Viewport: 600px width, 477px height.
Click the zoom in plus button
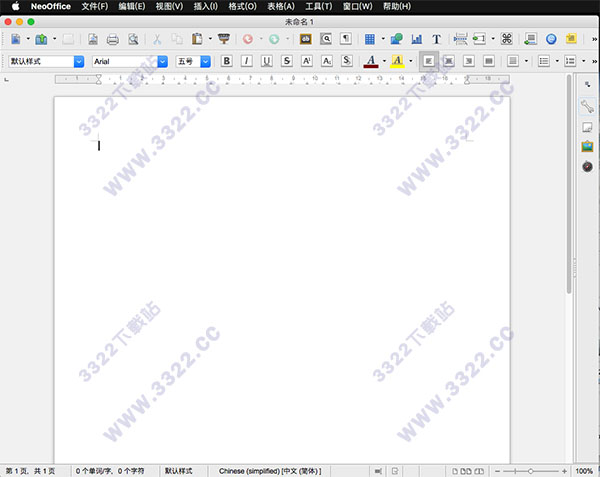point(564,471)
